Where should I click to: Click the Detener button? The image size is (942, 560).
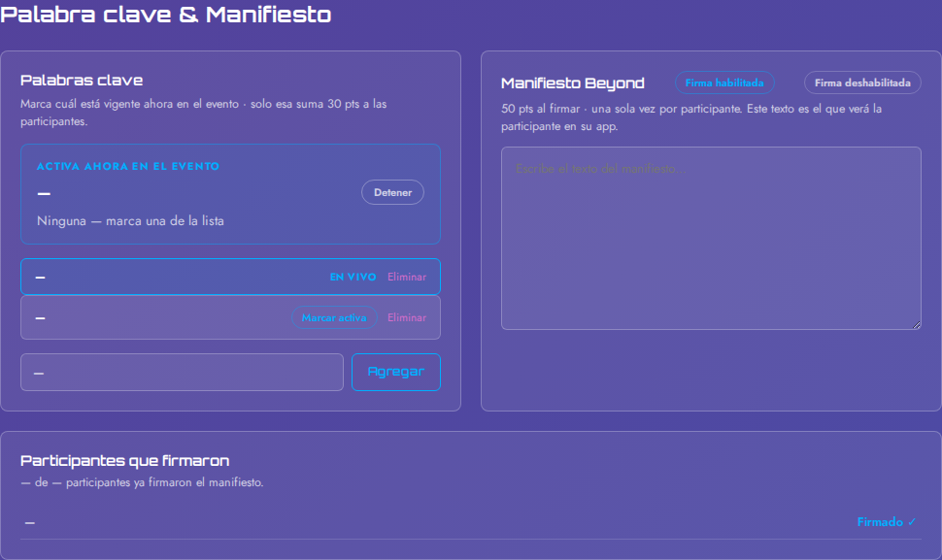(x=392, y=193)
